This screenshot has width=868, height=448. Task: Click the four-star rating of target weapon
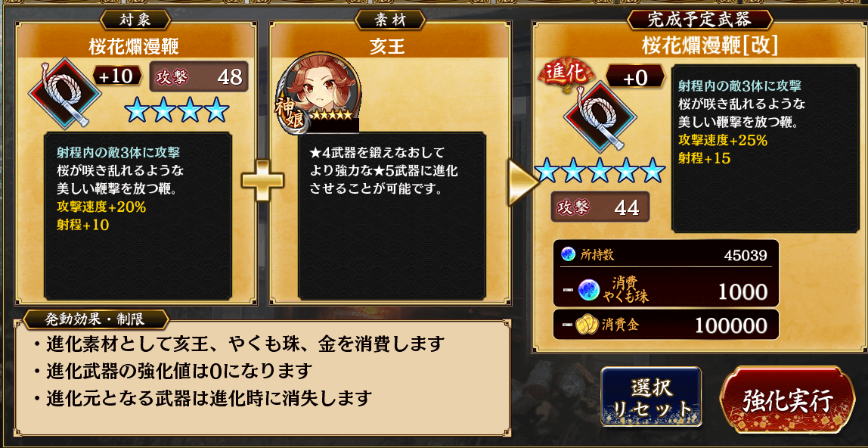(177, 109)
